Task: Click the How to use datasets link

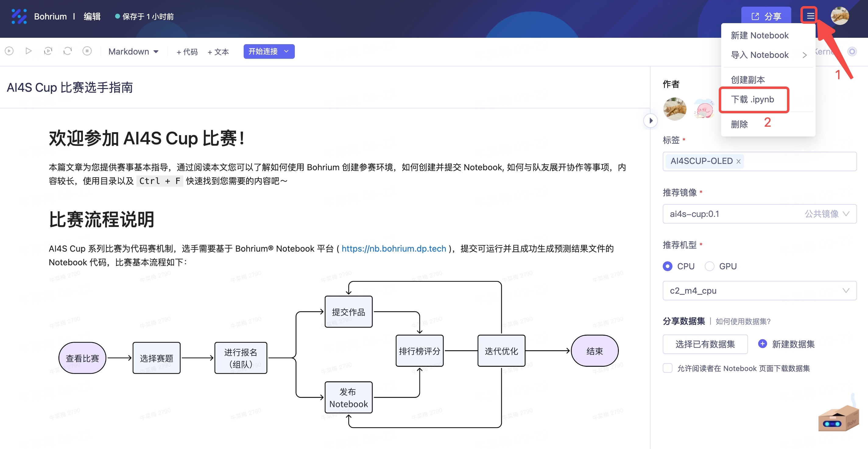Action: pos(743,321)
